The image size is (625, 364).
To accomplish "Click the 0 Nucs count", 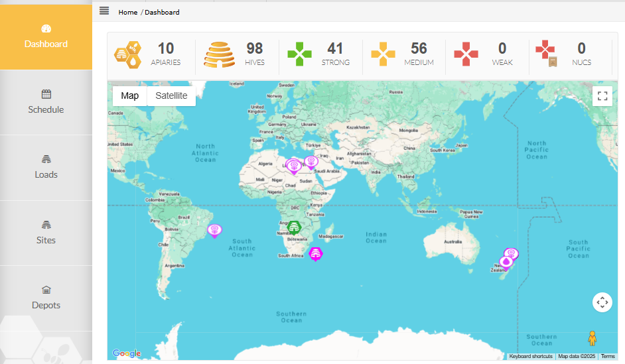I will coord(582,48).
